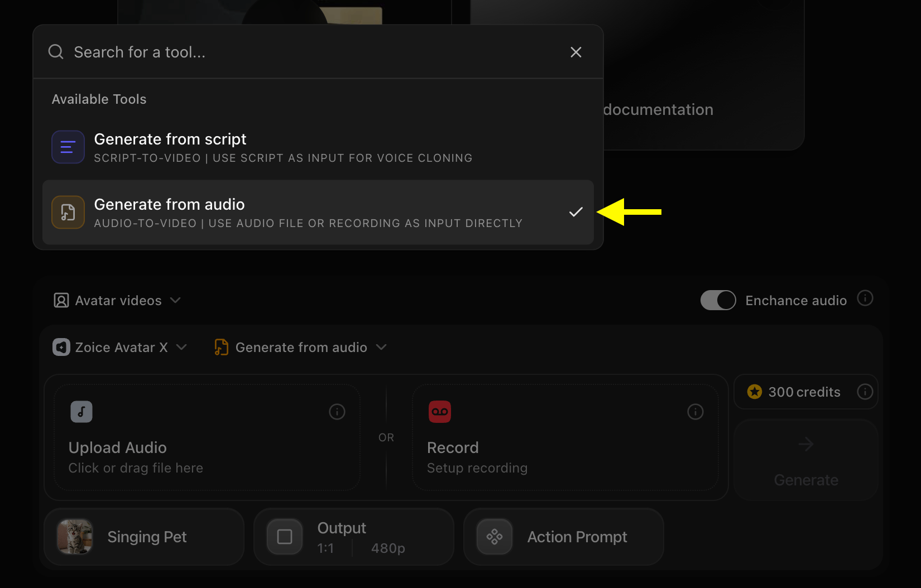The height and width of the screenshot is (588, 921).
Task: Click the 480p resolution value
Action: pyautogui.click(x=388, y=548)
